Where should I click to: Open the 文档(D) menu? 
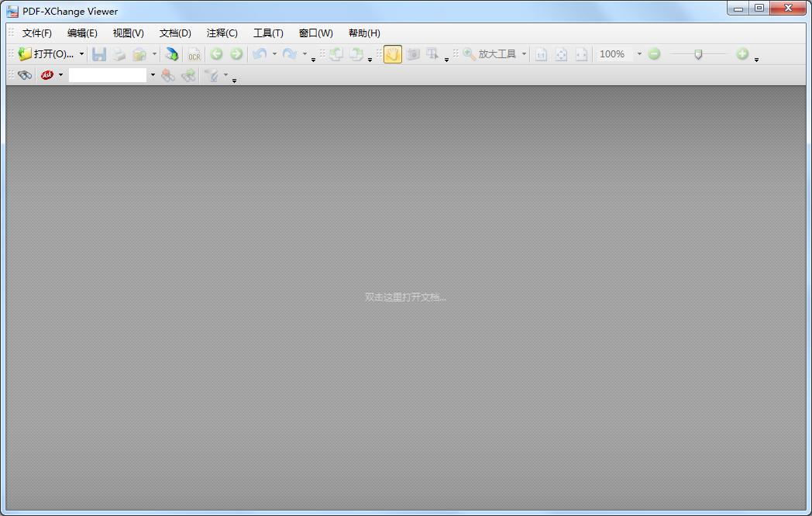(175, 33)
